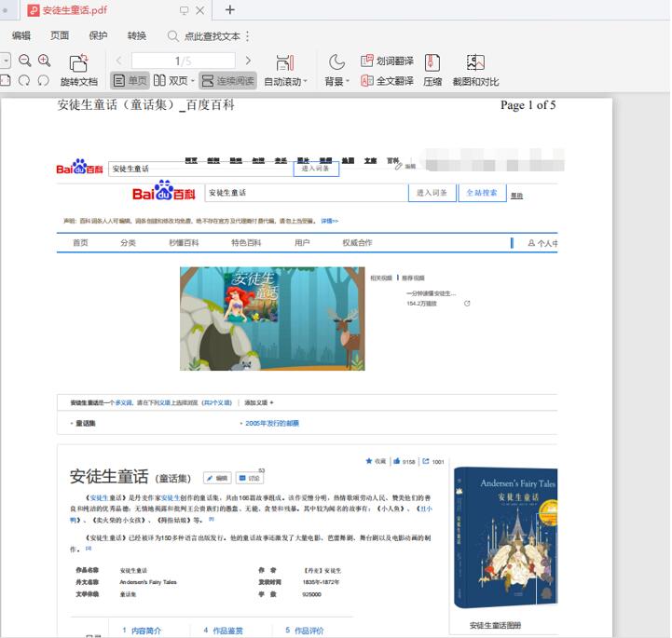Click the 2005年发行的邮票 link
Viewport: 672px width, 638px height.
[272, 423]
